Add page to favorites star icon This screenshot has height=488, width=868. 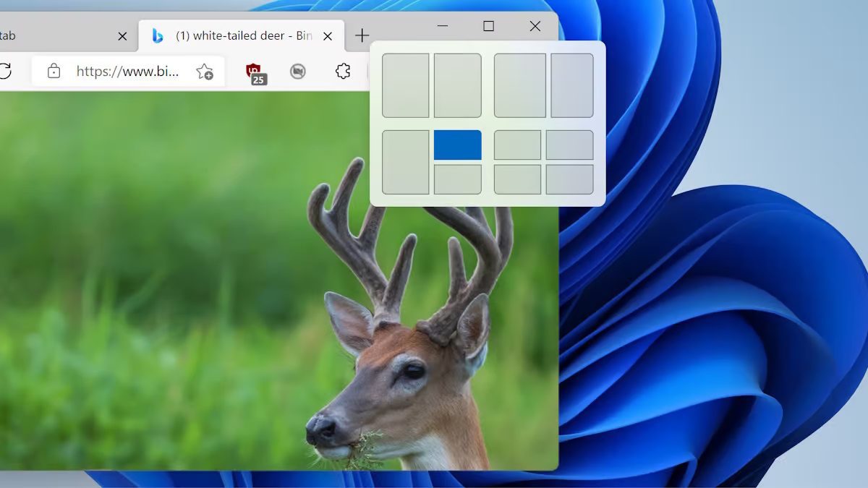tap(205, 71)
